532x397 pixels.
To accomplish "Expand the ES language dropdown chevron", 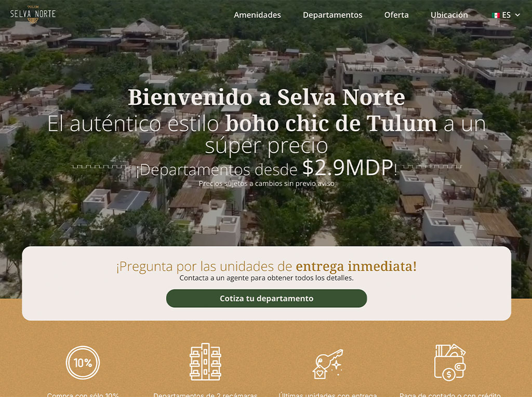I will point(517,15).
